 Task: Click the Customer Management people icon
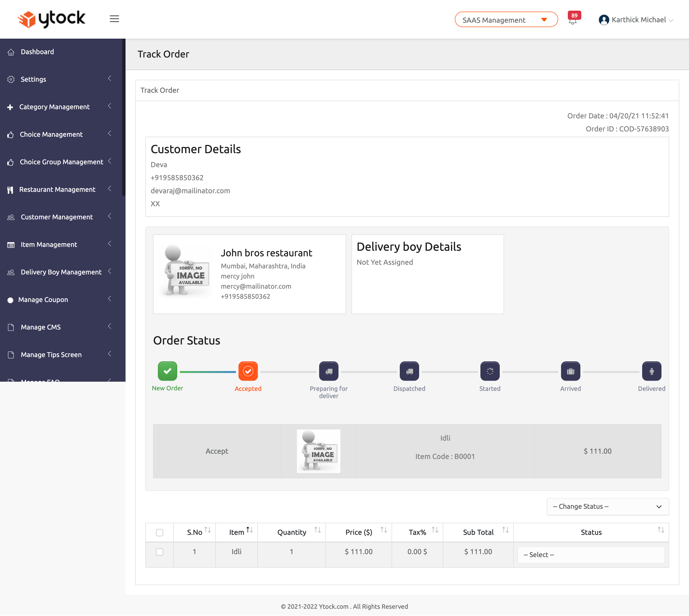pyautogui.click(x=11, y=217)
